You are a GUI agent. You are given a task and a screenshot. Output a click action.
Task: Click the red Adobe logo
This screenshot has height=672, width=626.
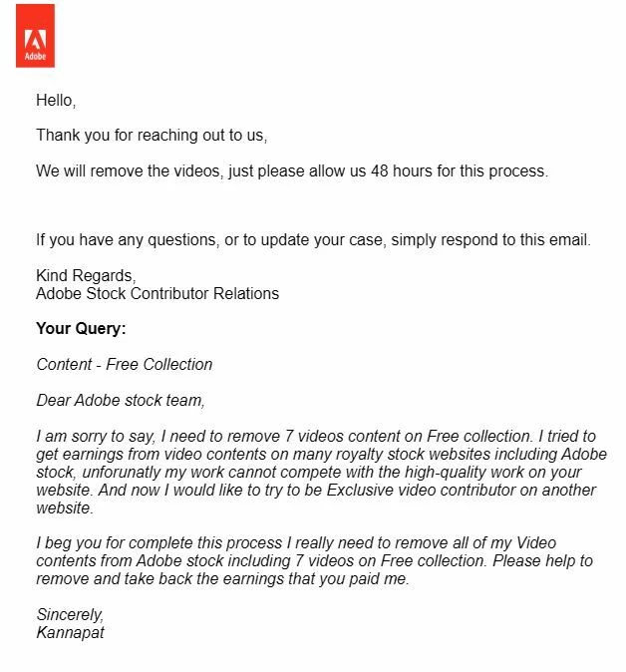(35, 36)
